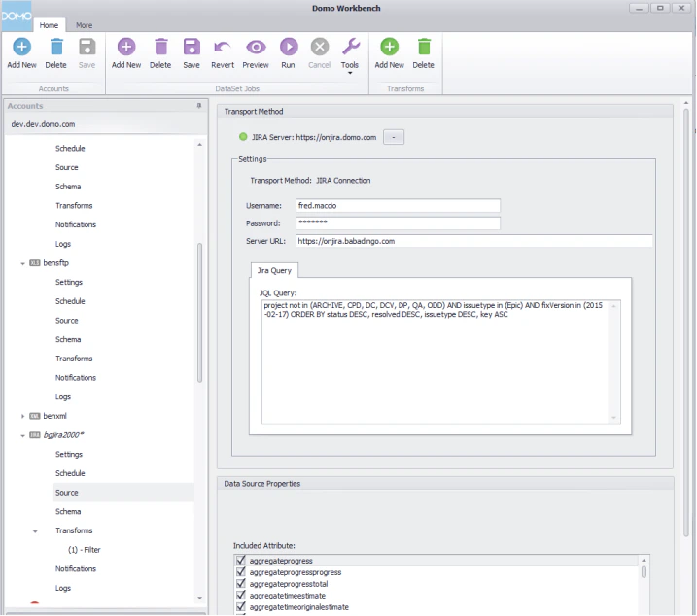Image resolution: width=697 pixels, height=616 pixels.
Task: Click the Server URL field
Action: tap(473, 241)
